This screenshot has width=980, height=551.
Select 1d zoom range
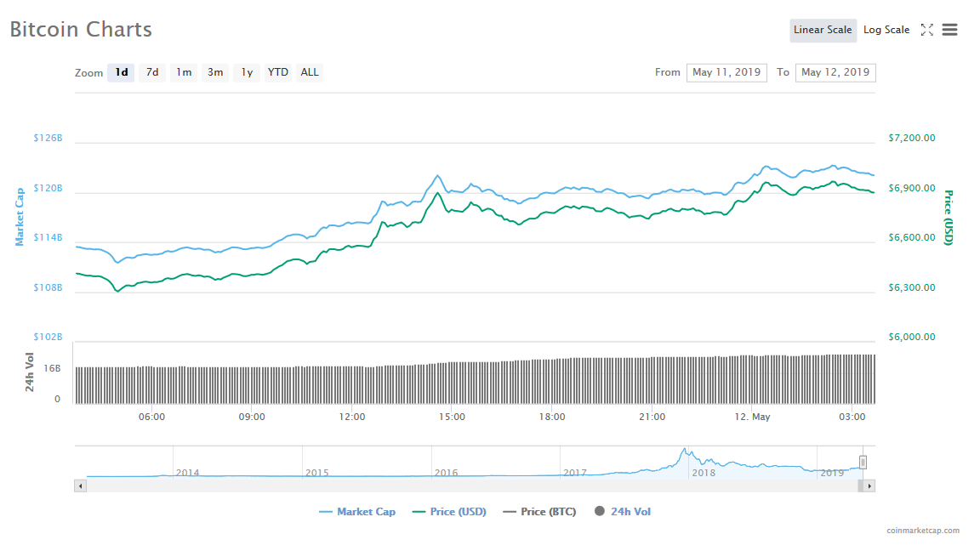pos(122,72)
